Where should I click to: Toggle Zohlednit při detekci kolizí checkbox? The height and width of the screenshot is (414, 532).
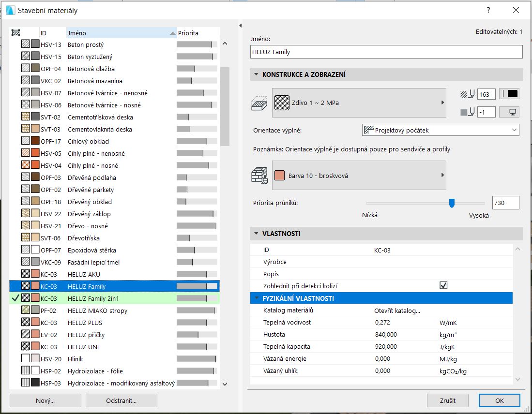click(443, 285)
